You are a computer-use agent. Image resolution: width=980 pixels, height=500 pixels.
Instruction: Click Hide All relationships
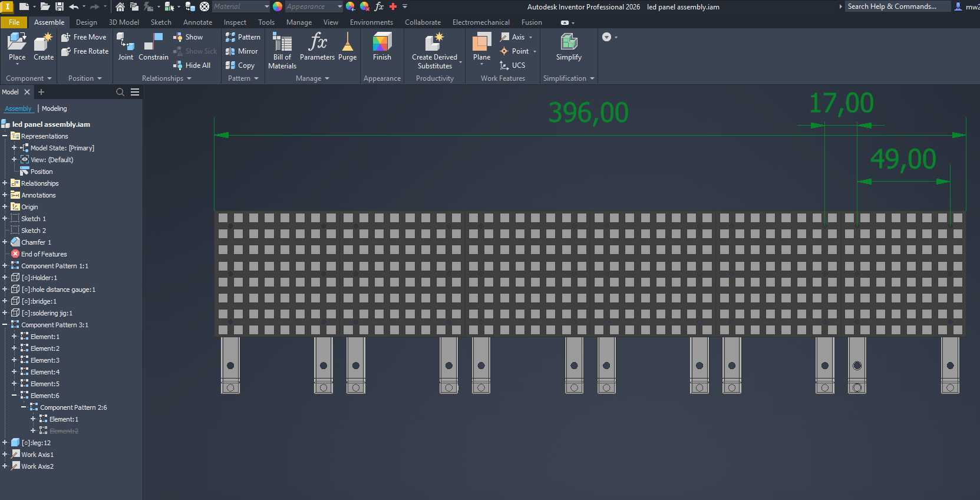(192, 65)
